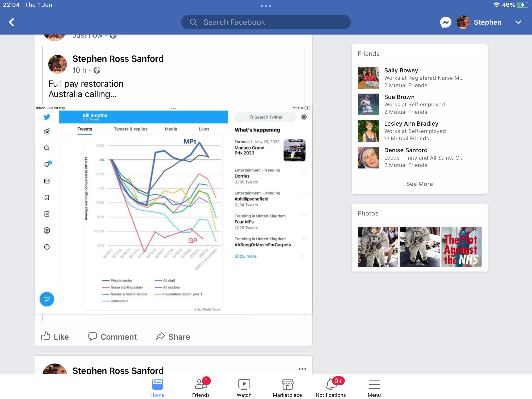
Task: Open post options three-dot menu
Action: (302, 369)
